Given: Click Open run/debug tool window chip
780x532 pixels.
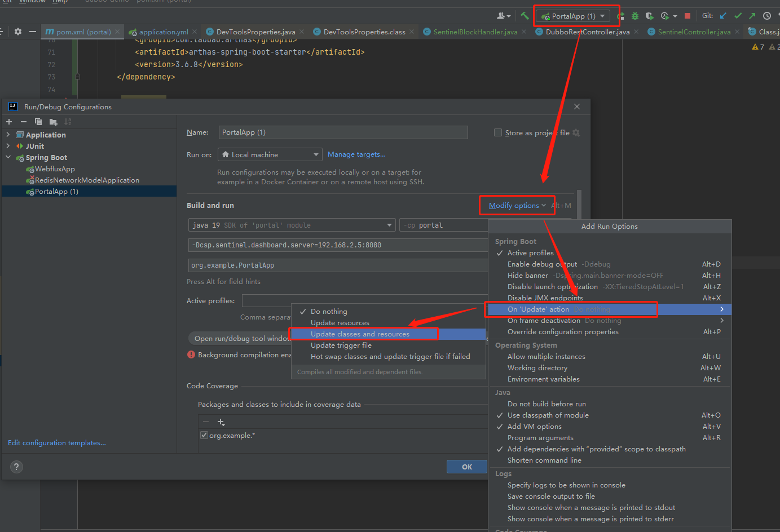Looking at the screenshot, I should [x=241, y=338].
